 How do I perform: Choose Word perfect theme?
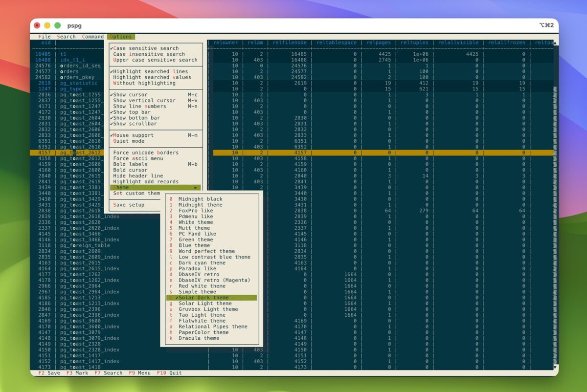click(211, 251)
